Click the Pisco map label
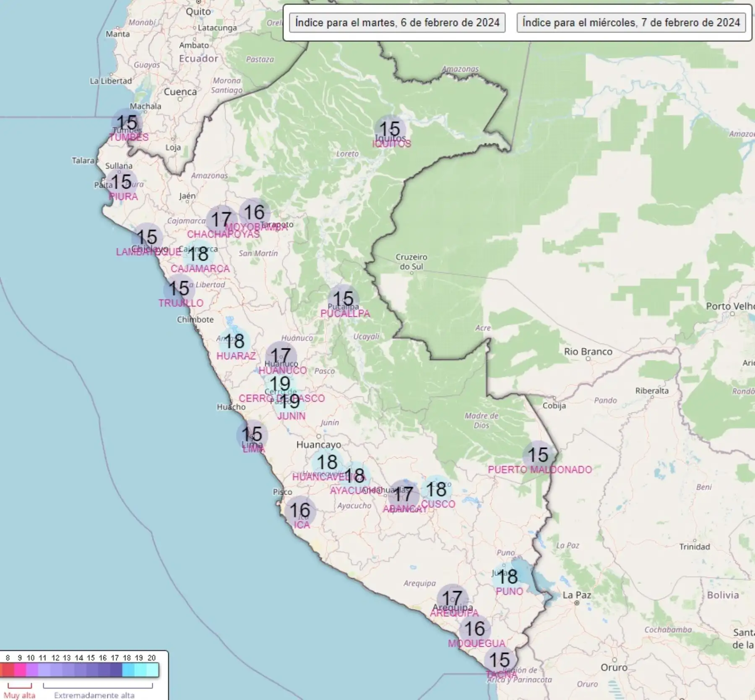Image resolution: width=755 pixels, height=700 pixels. coord(282,492)
